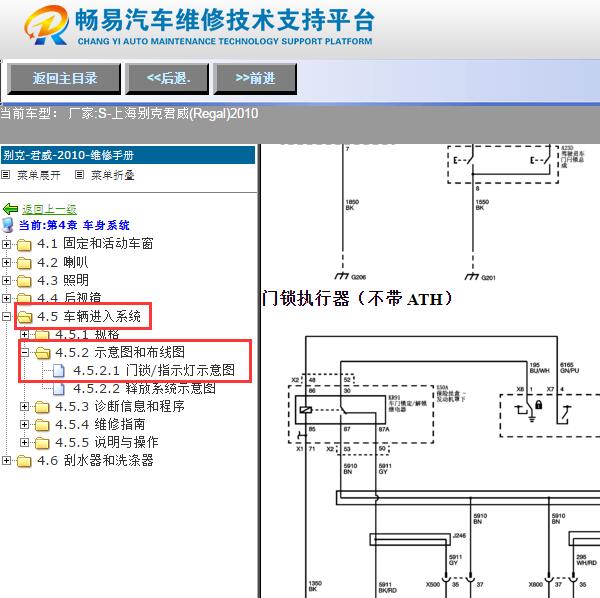This screenshot has height=598, width=600.
Task: Expand the 4.5.1 规格 node
Action: [24, 334]
